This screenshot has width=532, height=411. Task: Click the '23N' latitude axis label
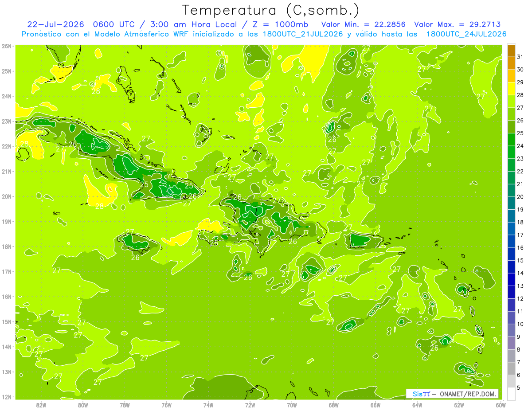pos(7,121)
